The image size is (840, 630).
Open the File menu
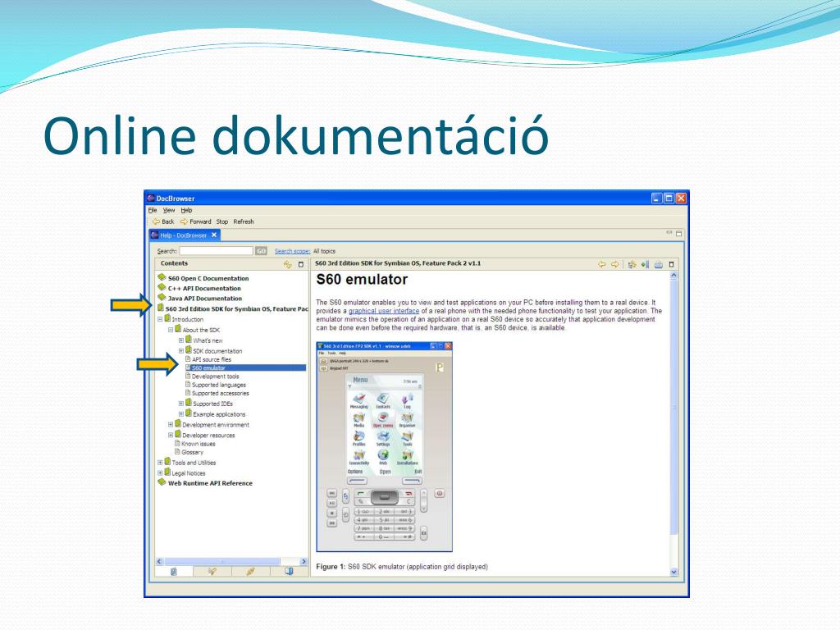(152, 211)
